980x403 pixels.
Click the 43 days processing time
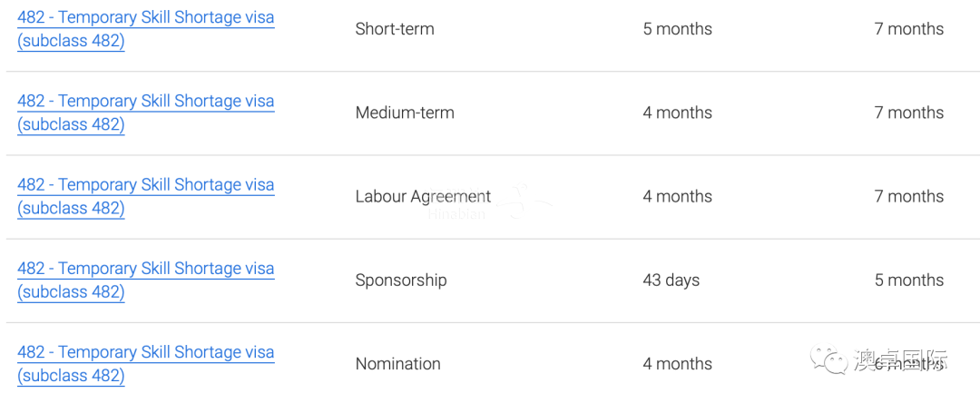click(x=671, y=280)
